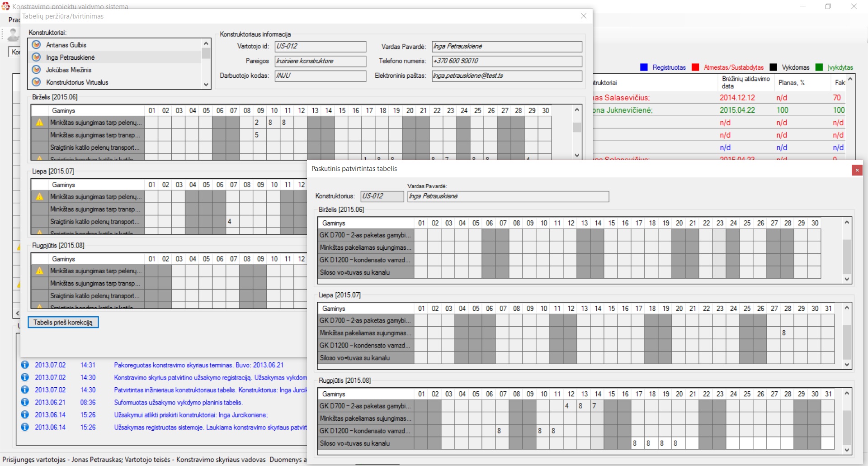Click green Įvykdytas legend swatch
Viewport: 868px width, 466px height.
point(819,67)
